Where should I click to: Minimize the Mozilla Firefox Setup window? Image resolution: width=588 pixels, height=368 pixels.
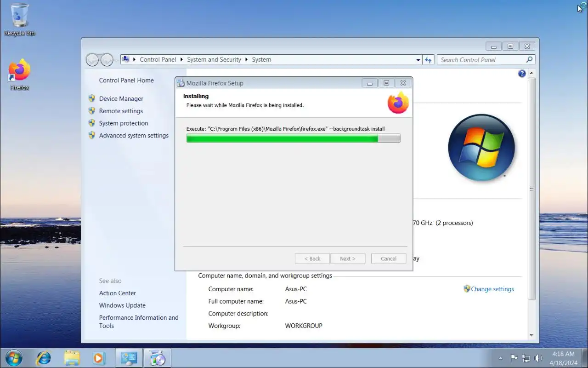point(369,83)
